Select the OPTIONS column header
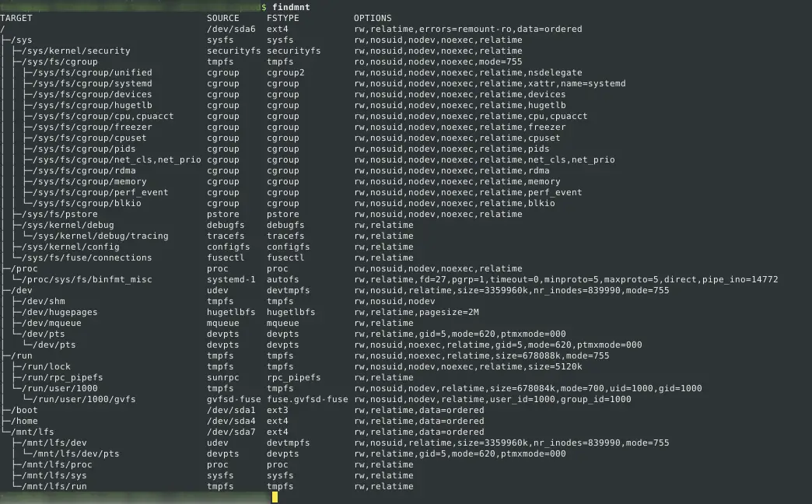The height and width of the screenshot is (504, 812). click(x=373, y=18)
